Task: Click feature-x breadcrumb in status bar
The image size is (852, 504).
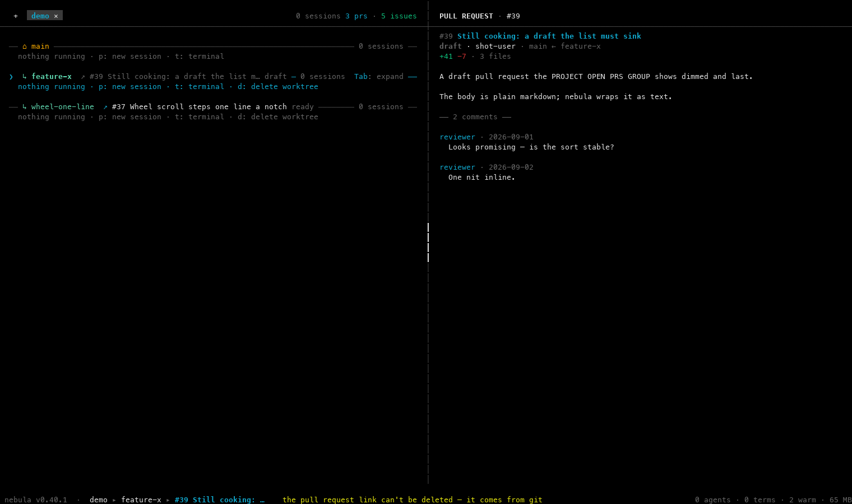Action: (x=141, y=500)
